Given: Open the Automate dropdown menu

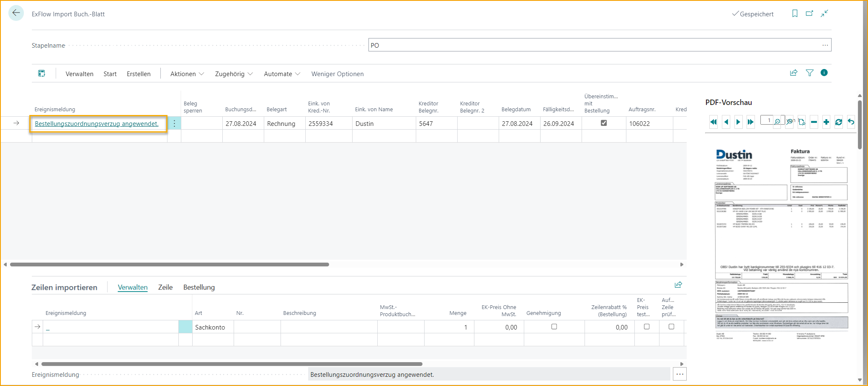Looking at the screenshot, I should [282, 74].
